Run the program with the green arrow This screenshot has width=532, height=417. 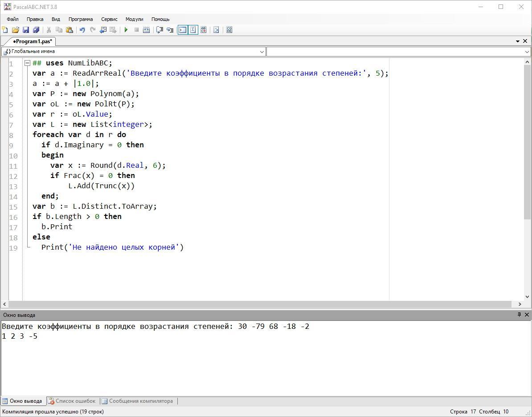pyautogui.click(x=126, y=30)
